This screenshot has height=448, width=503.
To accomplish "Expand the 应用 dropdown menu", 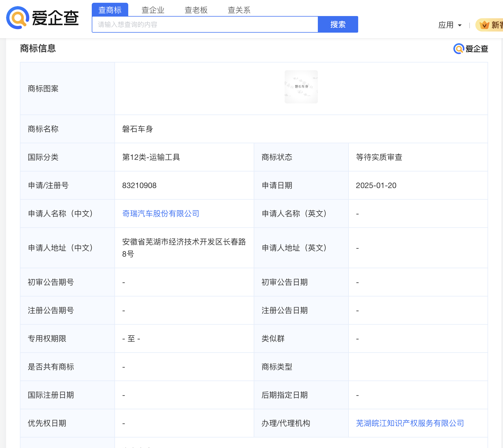I will 450,25.
